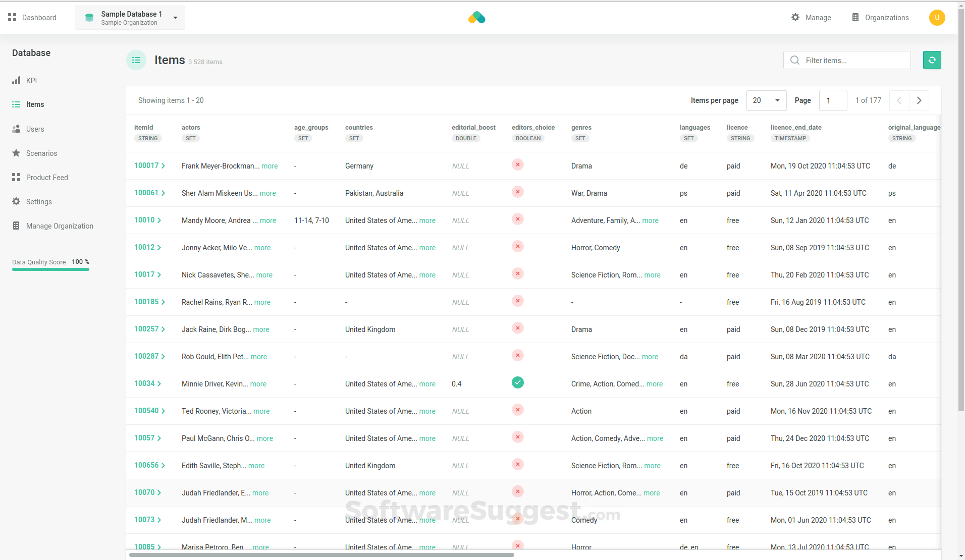
Task: Expand actors 'more' for Frank Meyer-Brockman
Action: [x=270, y=166]
